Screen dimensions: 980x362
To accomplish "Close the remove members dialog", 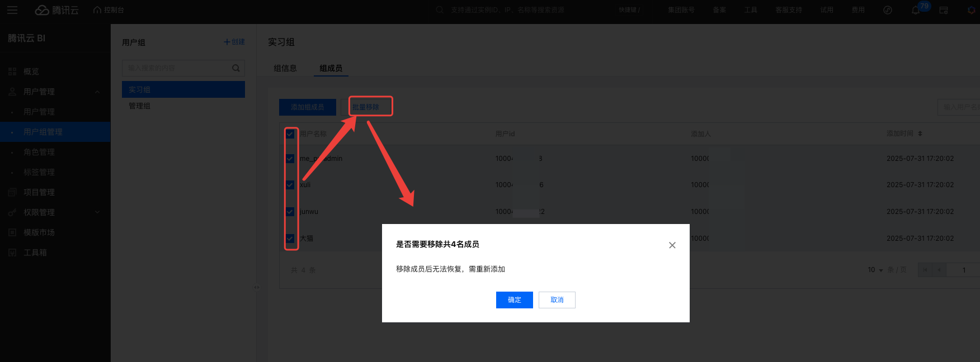I will tap(672, 245).
